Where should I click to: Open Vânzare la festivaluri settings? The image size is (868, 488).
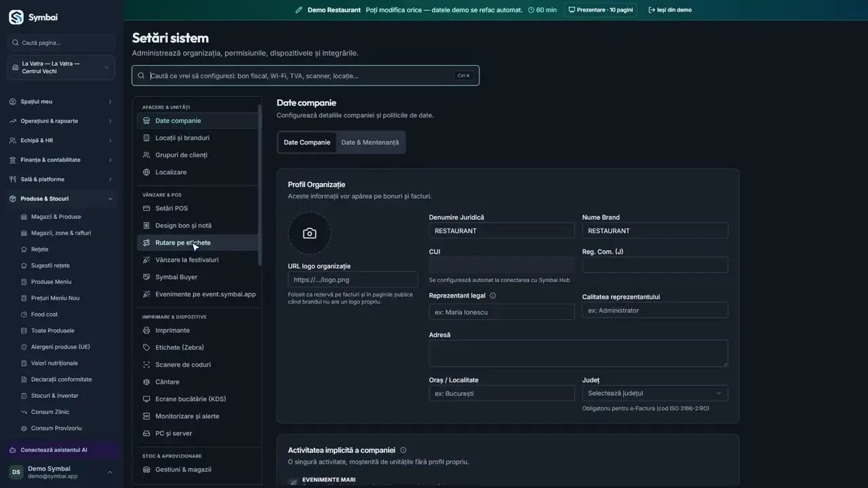(198, 260)
